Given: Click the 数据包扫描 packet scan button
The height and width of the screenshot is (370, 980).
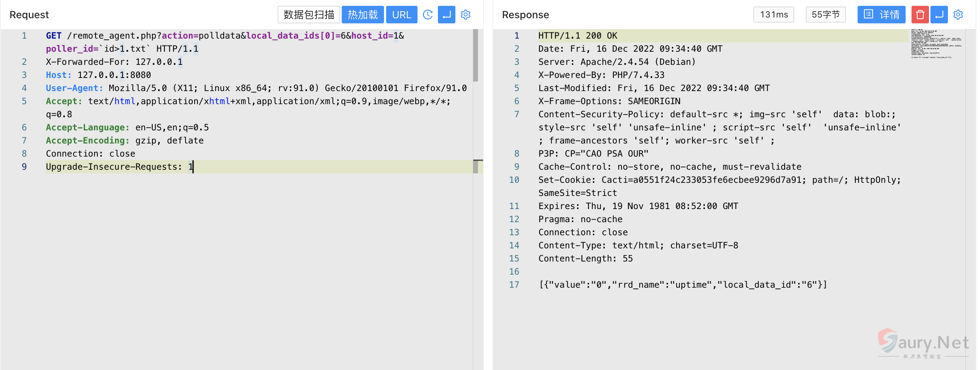Looking at the screenshot, I should click(309, 15).
